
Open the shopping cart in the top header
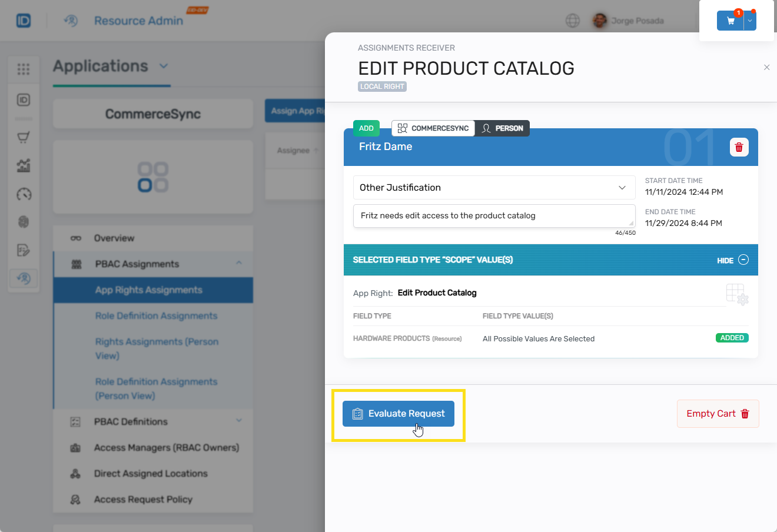[x=730, y=20]
